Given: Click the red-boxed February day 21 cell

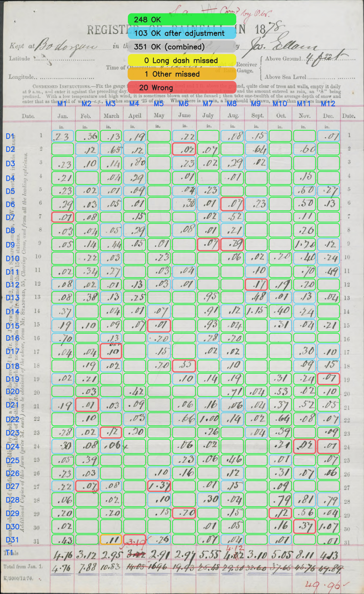Looking at the screenshot, I should click(87, 404).
